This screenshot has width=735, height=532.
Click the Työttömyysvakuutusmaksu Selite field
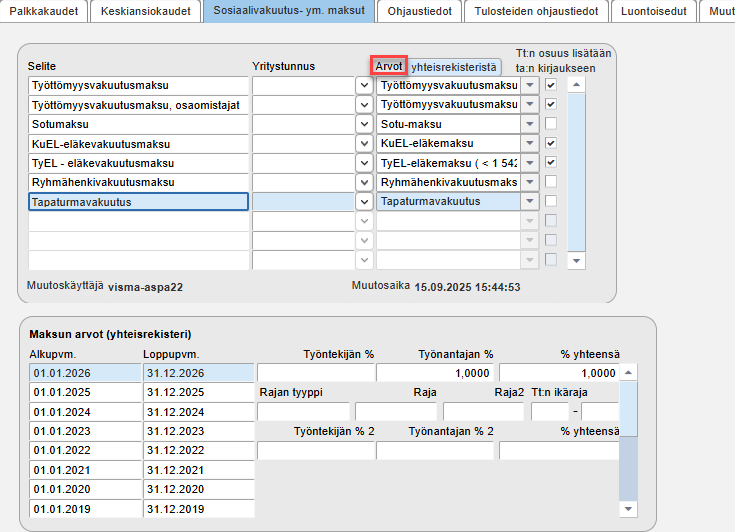pos(138,85)
